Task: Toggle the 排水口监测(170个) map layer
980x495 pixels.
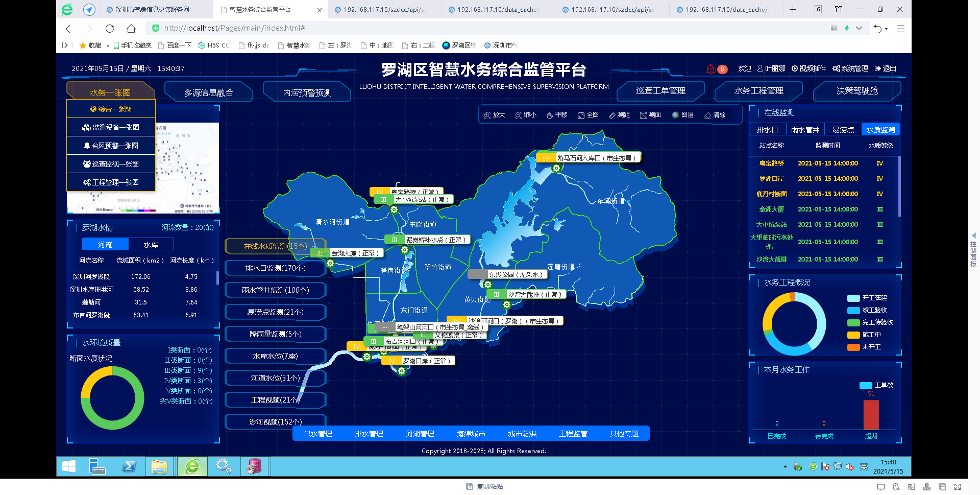Action: tap(275, 268)
